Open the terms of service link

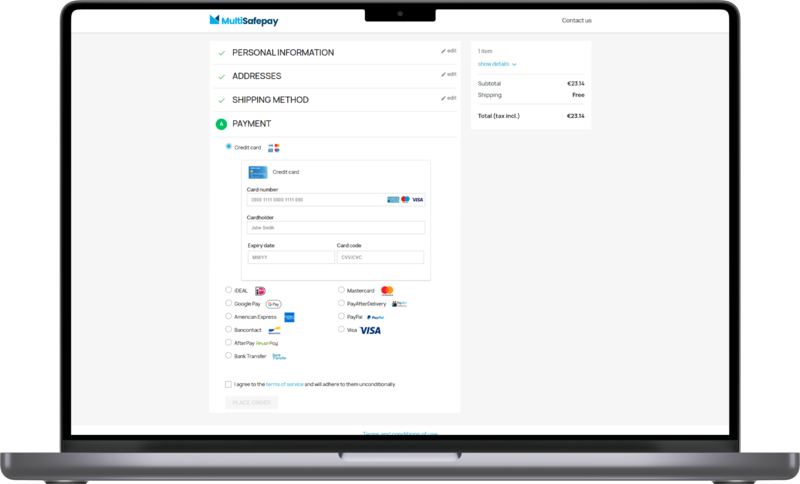tap(285, 384)
